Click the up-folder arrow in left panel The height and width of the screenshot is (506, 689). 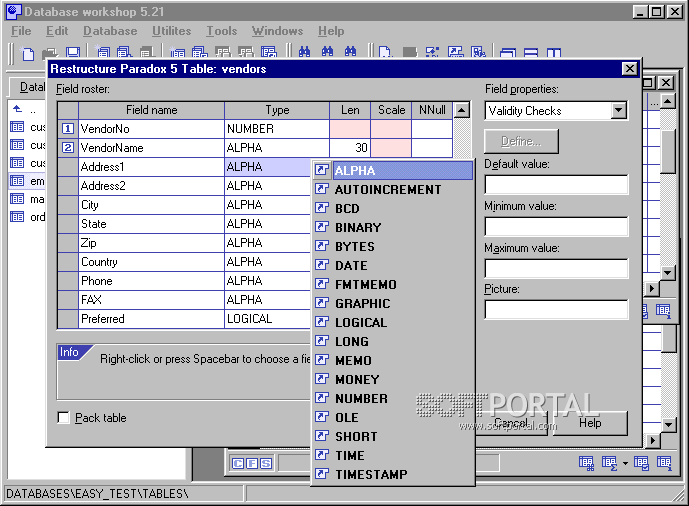click(x=17, y=108)
